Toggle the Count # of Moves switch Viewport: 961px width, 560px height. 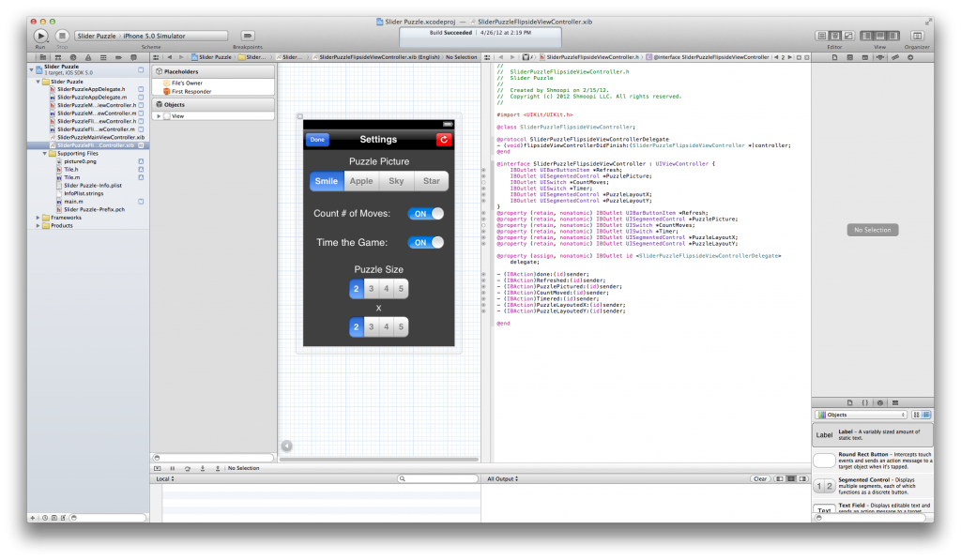point(426,214)
